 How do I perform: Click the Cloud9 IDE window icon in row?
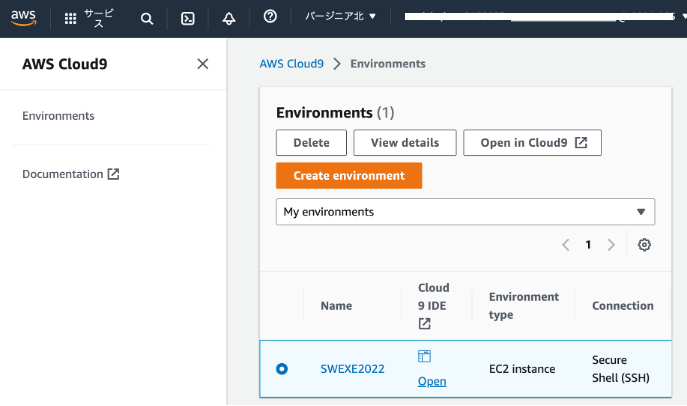(x=424, y=357)
